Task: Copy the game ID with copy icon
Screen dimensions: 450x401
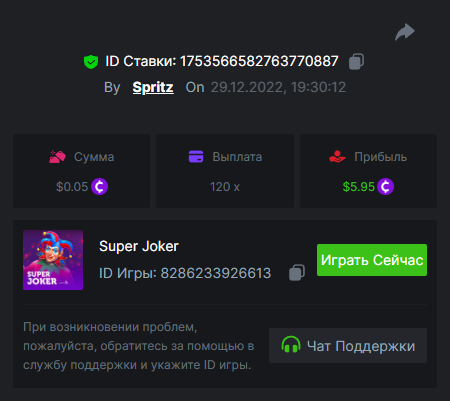Action: pyautogui.click(x=297, y=273)
